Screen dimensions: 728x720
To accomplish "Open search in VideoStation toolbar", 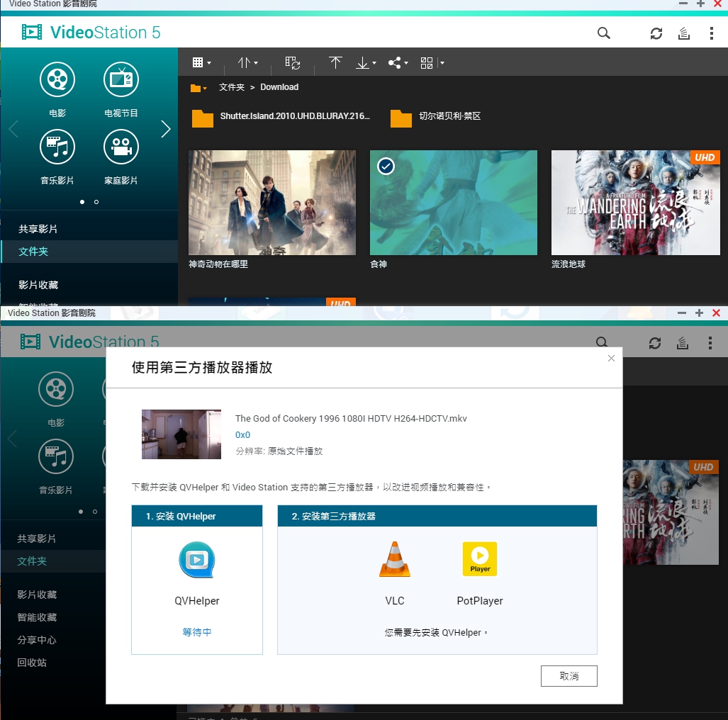I will pyautogui.click(x=603, y=33).
